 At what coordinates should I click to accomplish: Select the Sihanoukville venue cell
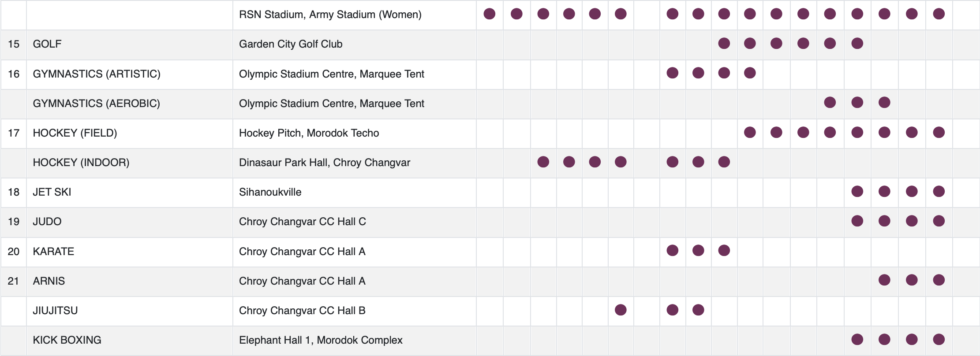click(x=270, y=192)
